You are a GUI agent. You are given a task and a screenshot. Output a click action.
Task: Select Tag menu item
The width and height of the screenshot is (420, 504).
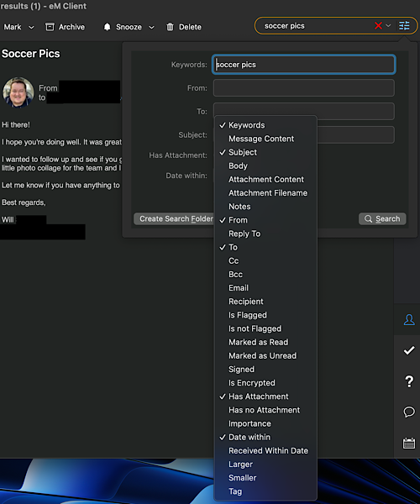point(265,491)
